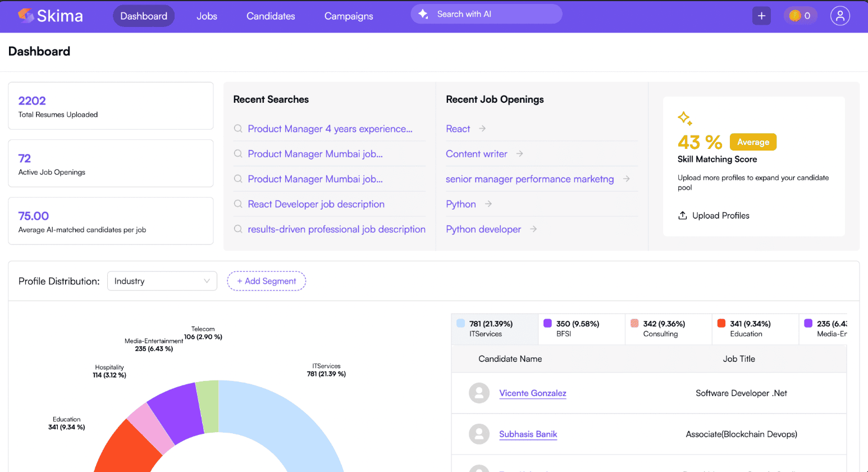The image size is (868, 472).
Task: Click the 2202 Total Resumes Uploaded card
Action: point(111,106)
